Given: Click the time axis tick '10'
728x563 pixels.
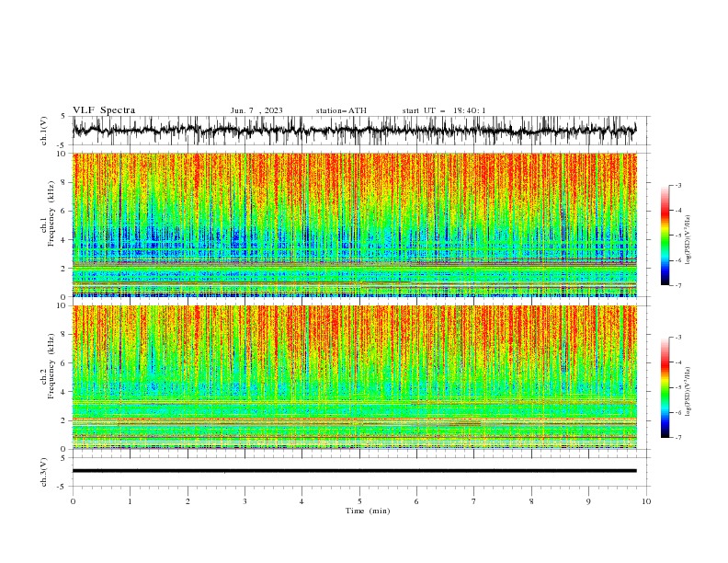Looking at the screenshot, I should [646, 501].
